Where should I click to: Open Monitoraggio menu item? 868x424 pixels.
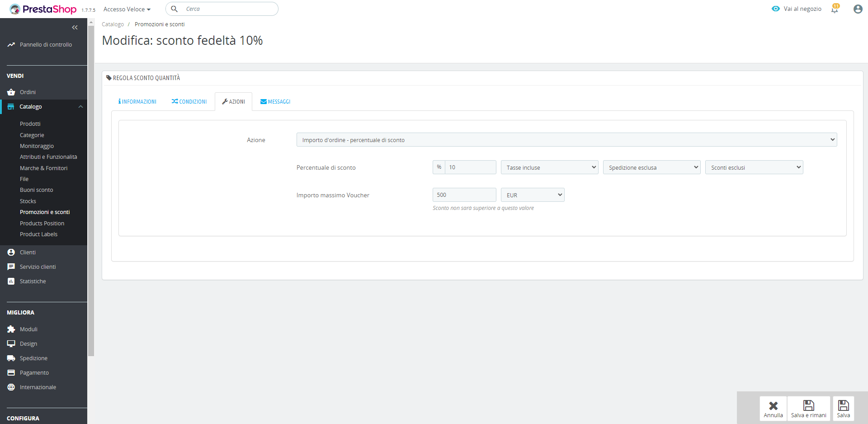37,146
